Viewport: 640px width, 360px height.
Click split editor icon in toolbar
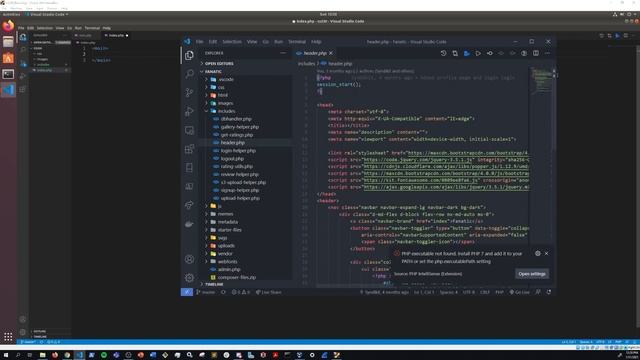click(536, 53)
